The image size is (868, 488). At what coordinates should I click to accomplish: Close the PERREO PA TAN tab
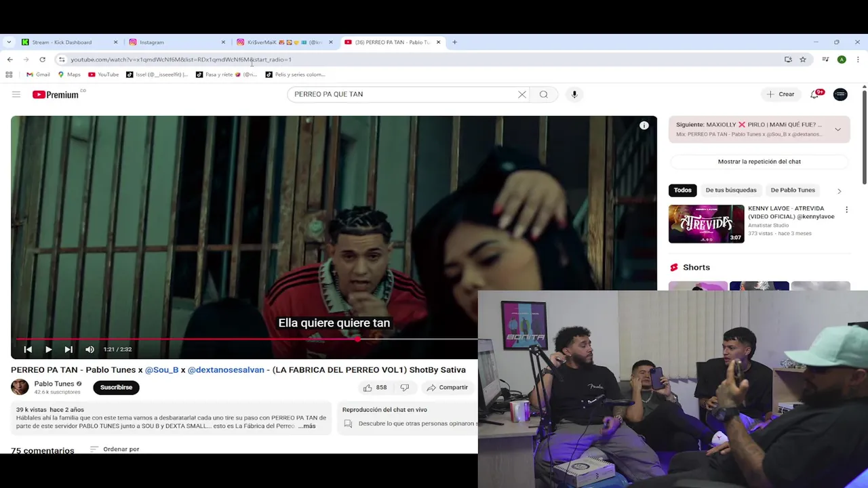tap(438, 42)
